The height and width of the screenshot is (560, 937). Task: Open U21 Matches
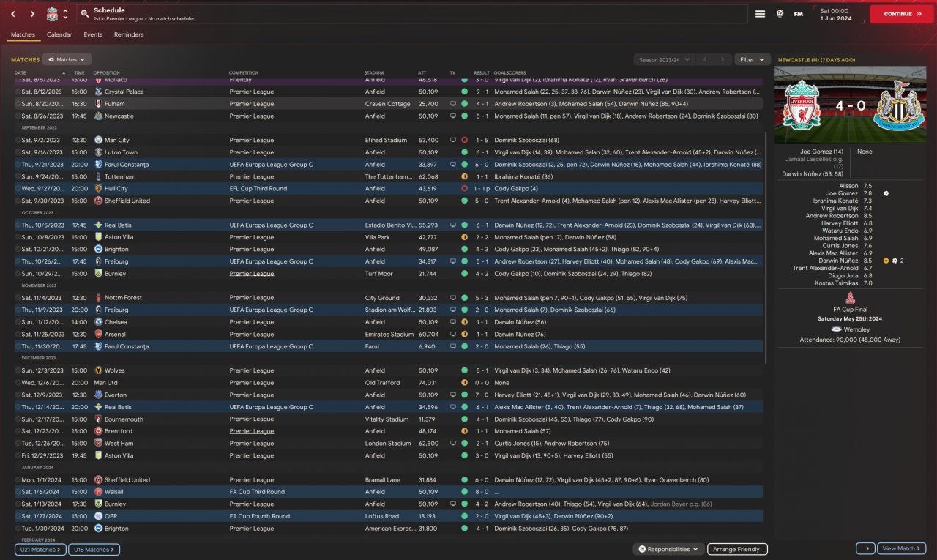coord(40,549)
